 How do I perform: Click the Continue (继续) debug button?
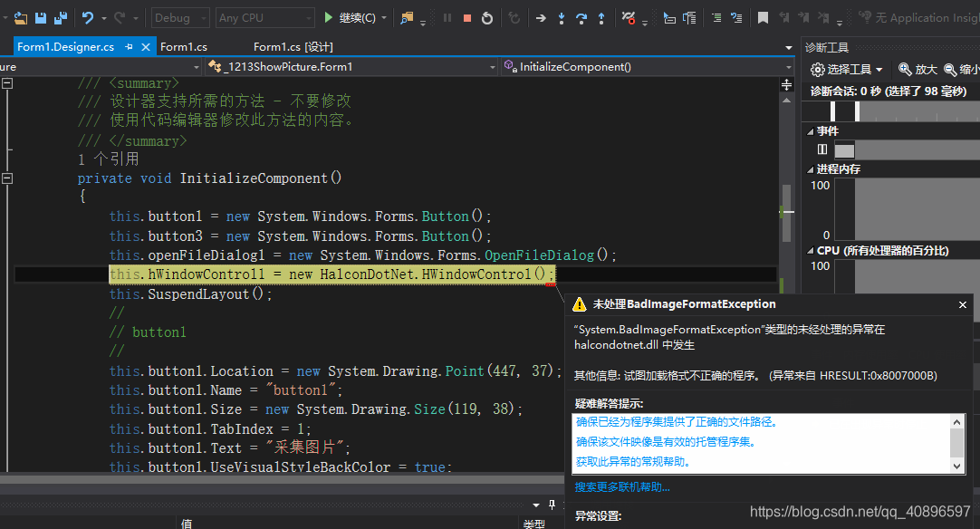[347, 17]
